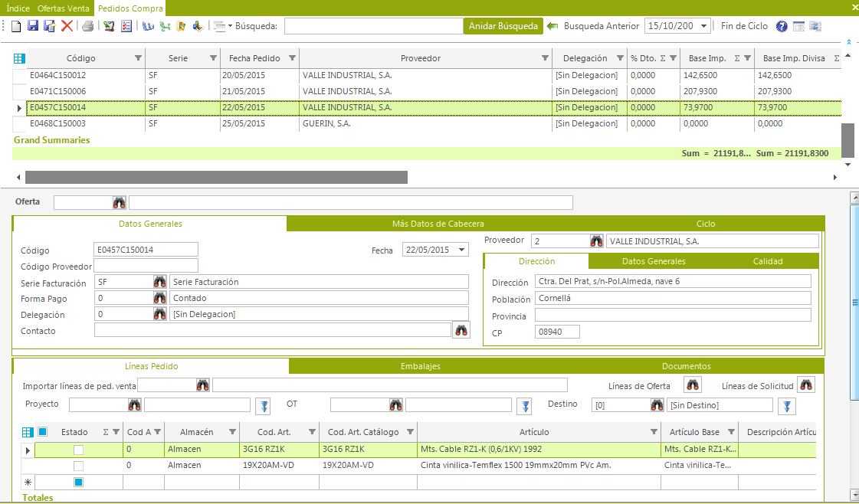Open the Embalajes tab

[x=421, y=366]
